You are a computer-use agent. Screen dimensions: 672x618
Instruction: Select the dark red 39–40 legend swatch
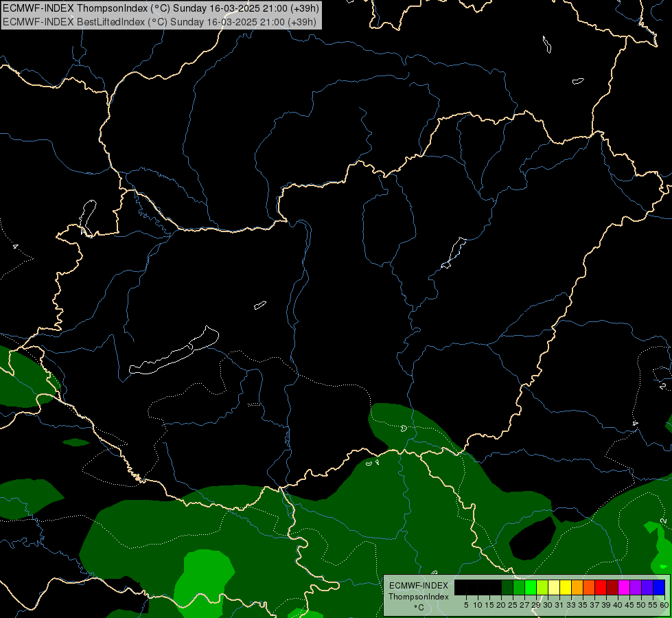tap(612, 587)
